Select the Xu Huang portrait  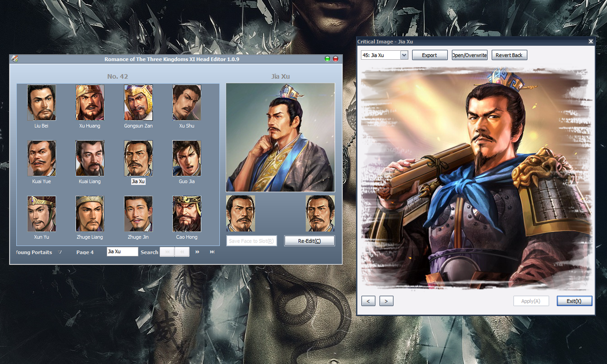click(90, 102)
